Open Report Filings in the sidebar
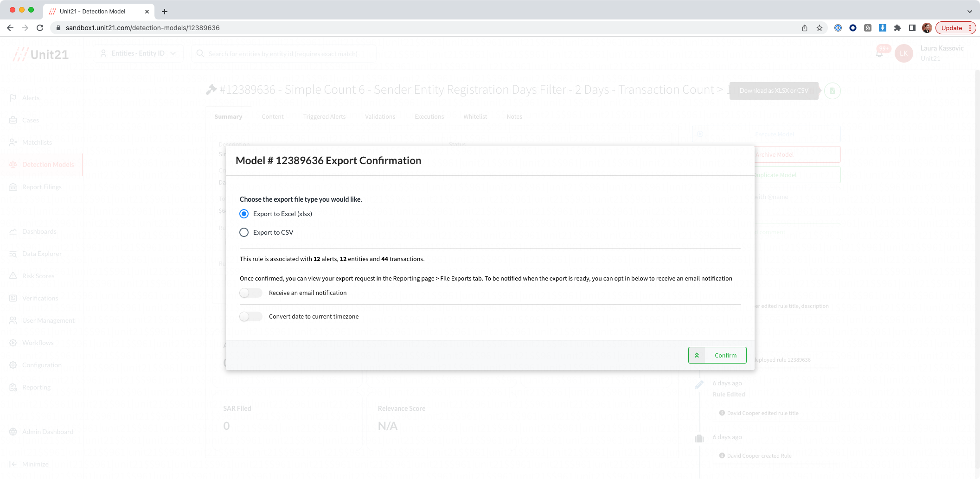Image resolution: width=980 pixels, height=479 pixels. point(42,187)
